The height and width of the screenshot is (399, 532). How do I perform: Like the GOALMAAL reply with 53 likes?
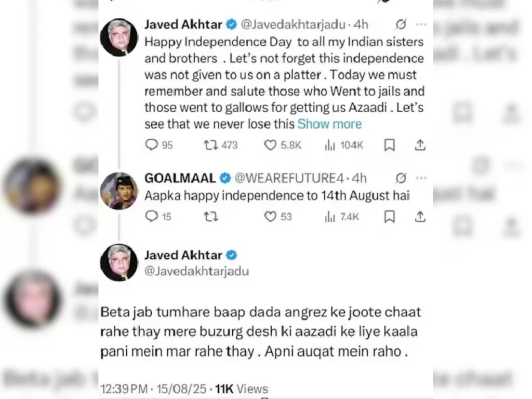click(x=270, y=216)
